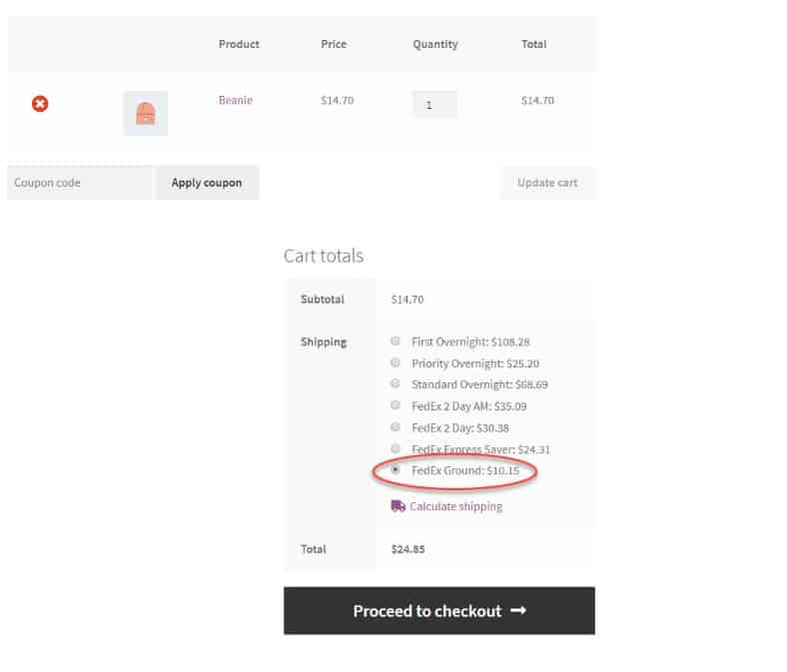This screenshot has height=672, width=787.
Task: Click the Quantity column header
Action: (435, 44)
